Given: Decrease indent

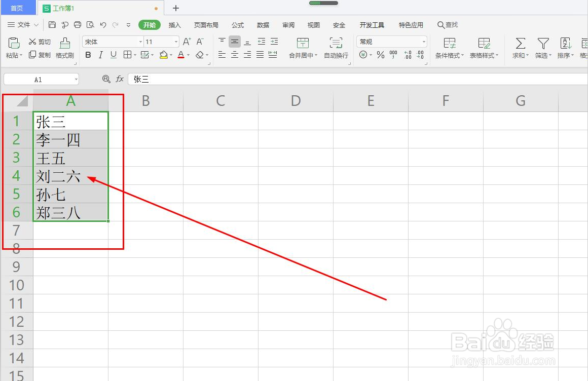Looking at the screenshot, I should (262, 41).
